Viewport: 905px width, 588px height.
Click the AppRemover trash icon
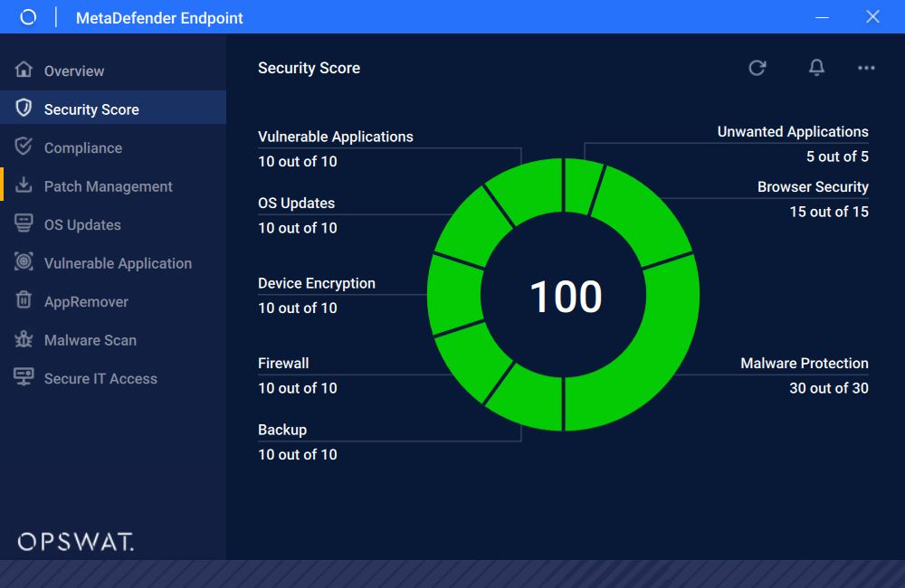click(x=24, y=300)
